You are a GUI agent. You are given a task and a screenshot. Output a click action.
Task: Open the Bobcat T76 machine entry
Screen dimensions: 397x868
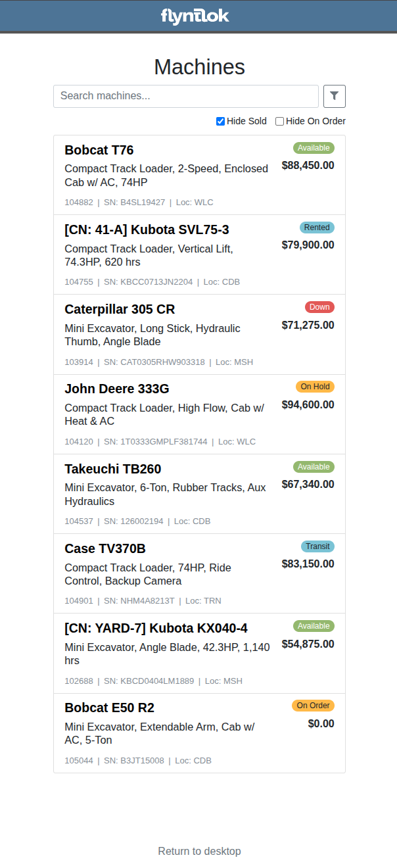coord(199,175)
